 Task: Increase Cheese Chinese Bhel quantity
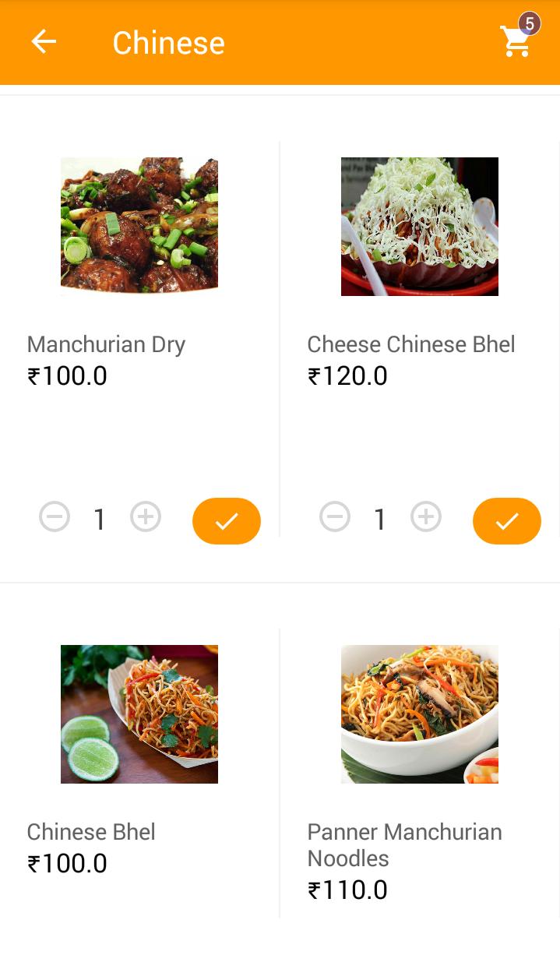click(426, 517)
